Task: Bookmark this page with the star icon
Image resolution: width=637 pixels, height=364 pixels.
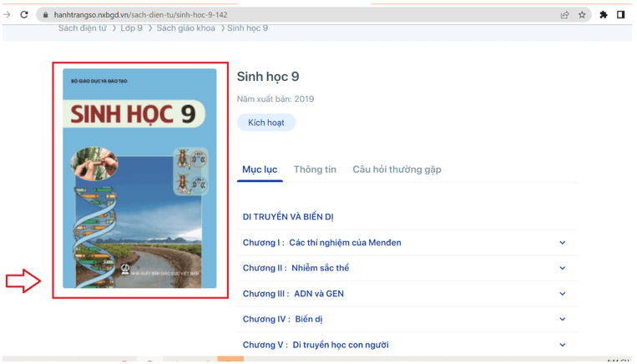Action: point(582,15)
